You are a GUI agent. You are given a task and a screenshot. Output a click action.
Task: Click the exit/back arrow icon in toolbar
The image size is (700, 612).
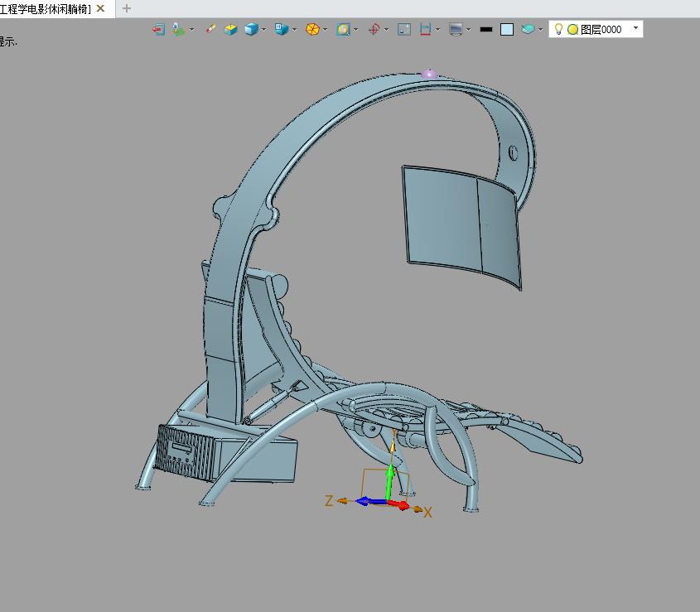(x=157, y=29)
